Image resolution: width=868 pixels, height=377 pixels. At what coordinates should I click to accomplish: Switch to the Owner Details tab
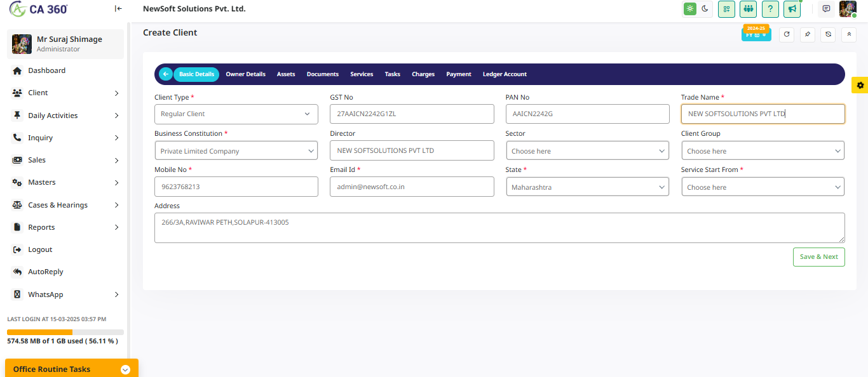(x=246, y=74)
